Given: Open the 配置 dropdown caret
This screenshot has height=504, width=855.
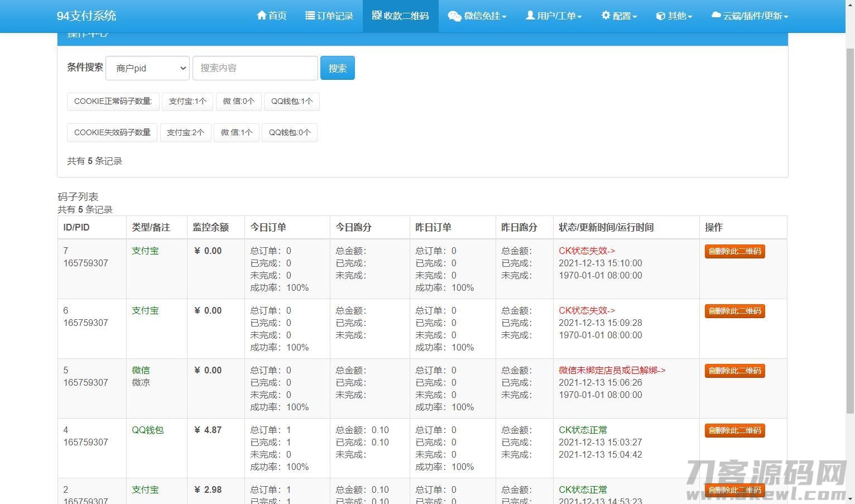Looking at the screenshot, I should pyautogui.click(x=635, y=17).
